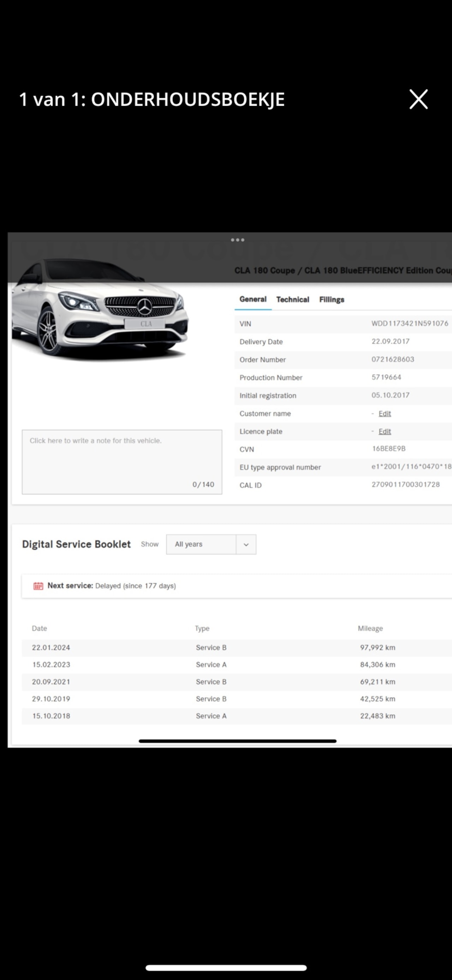Screen dimensions: 452x980
Task: Open the 15.10.2018 service entry
Action: pos(237,716)
